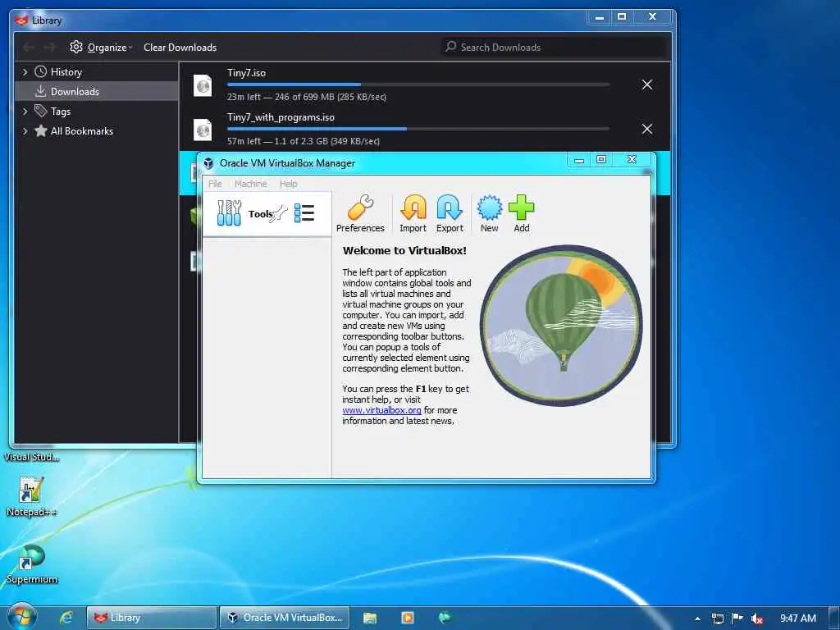Open Supermium desktop shortcut
840x630 pixels.
point(31,564)
